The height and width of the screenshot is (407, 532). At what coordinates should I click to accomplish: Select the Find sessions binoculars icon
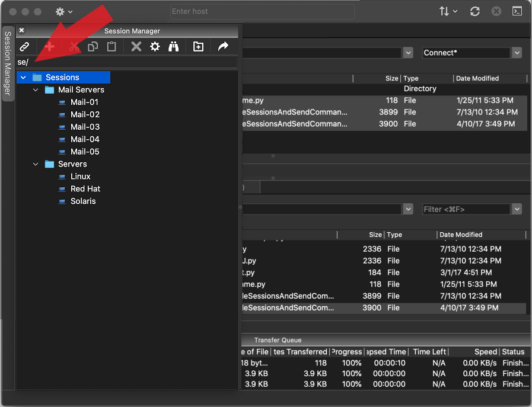(x=173, y=47)
